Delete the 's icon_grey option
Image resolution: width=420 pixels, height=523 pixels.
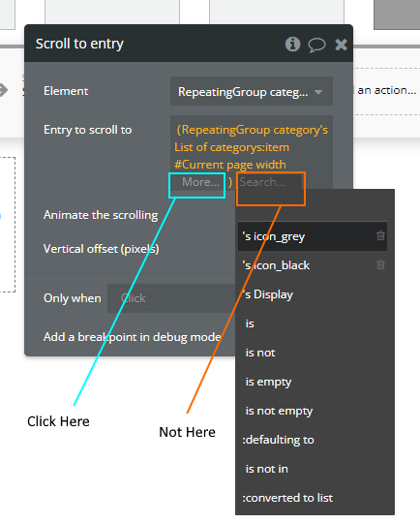coord(380,235)
